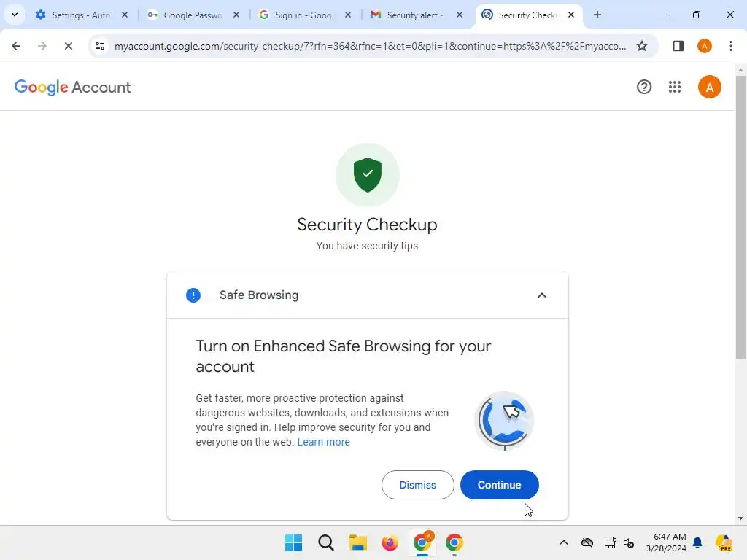Open the clock and date panel

coord(666,542)
